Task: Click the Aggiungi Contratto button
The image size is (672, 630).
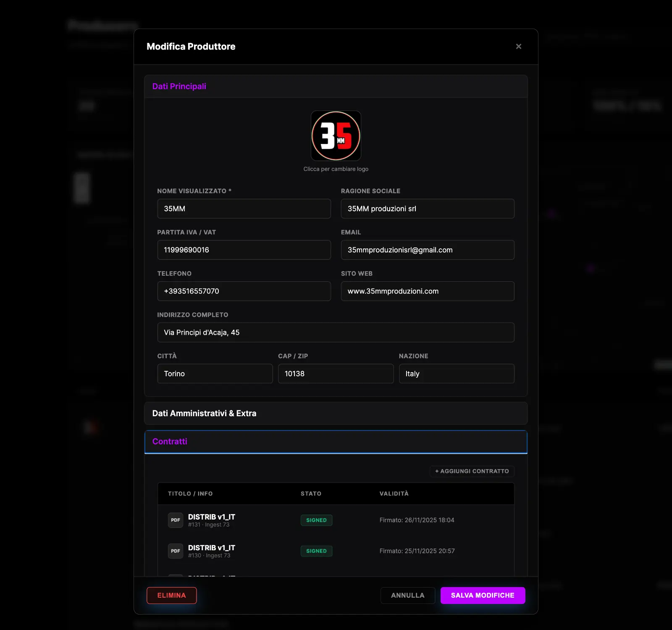Action: click(x=472, y=471)
